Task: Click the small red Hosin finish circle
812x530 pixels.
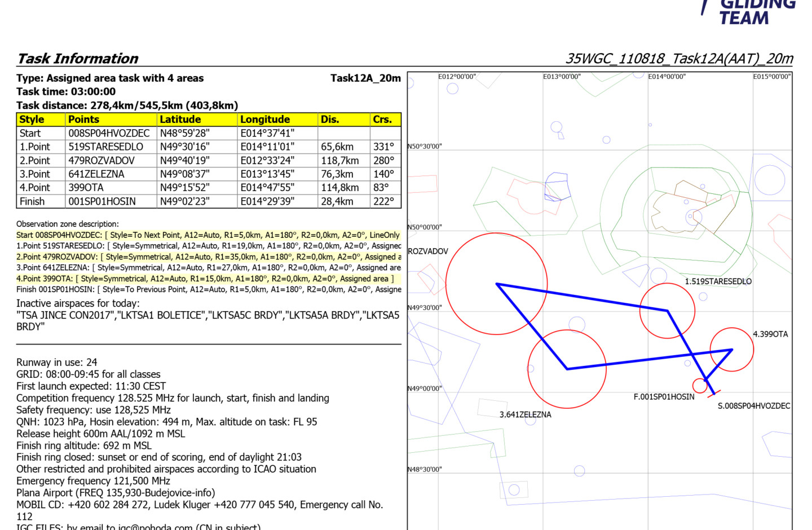Action: pyautogui.click(x=700, y=386)
